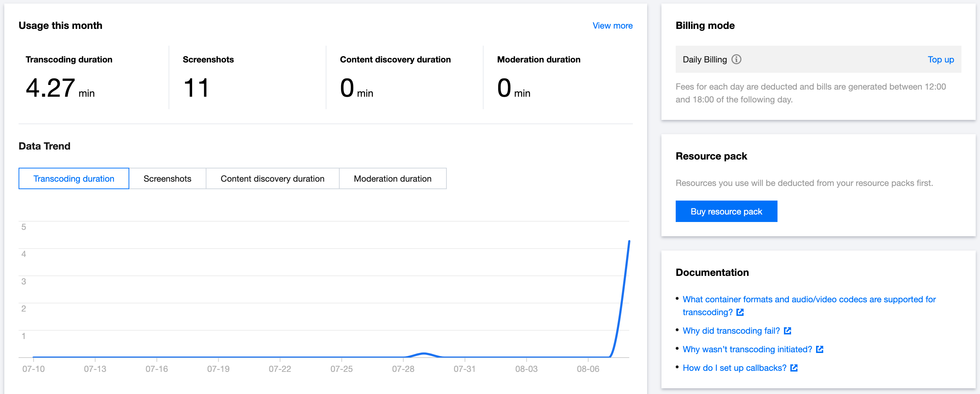This screenshot has height=394, width=980.
Task: Show the Content discovery duration trend
Action: [x=272, y=179]
